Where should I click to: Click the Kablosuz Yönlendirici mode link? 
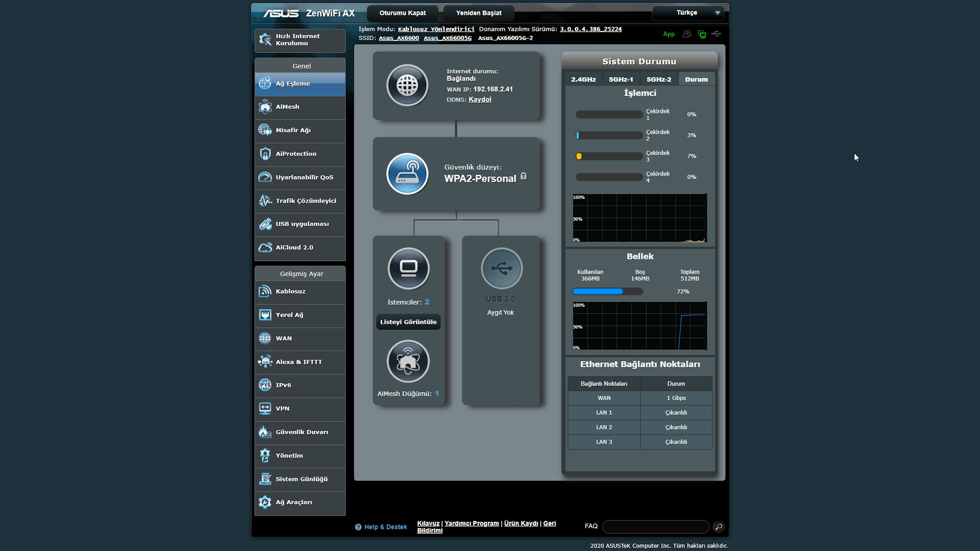pos(436,29)
